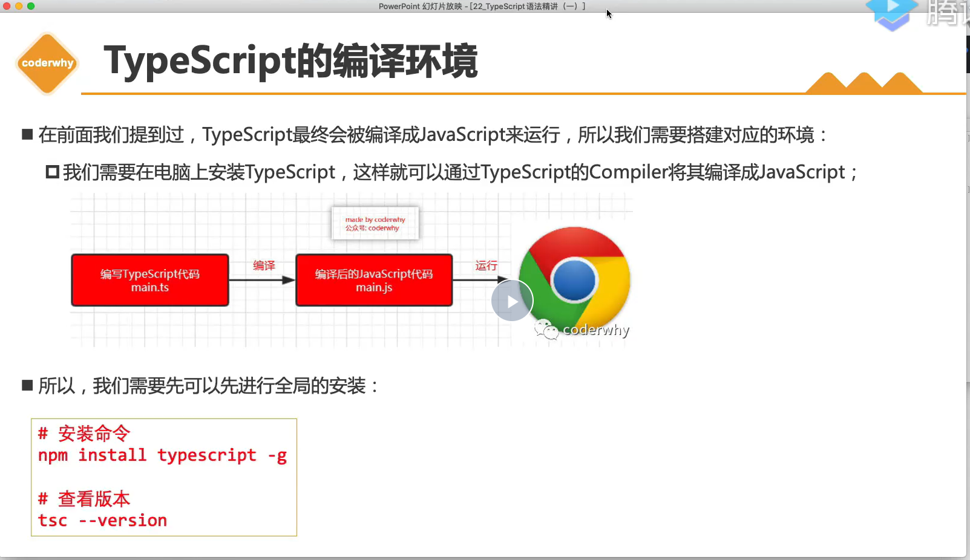Close the PowerPoint slideshow window
The height and width of the screenshot is (560, 970).
[7, 6]
